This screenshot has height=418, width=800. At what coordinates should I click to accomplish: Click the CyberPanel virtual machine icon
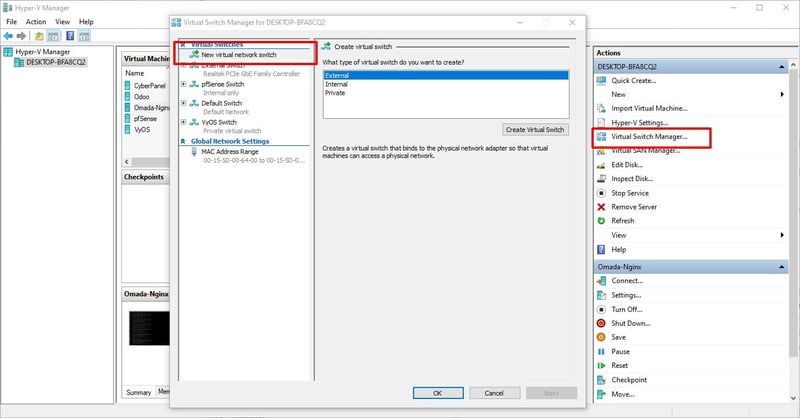pyautogui.click(x=128, y=86)
